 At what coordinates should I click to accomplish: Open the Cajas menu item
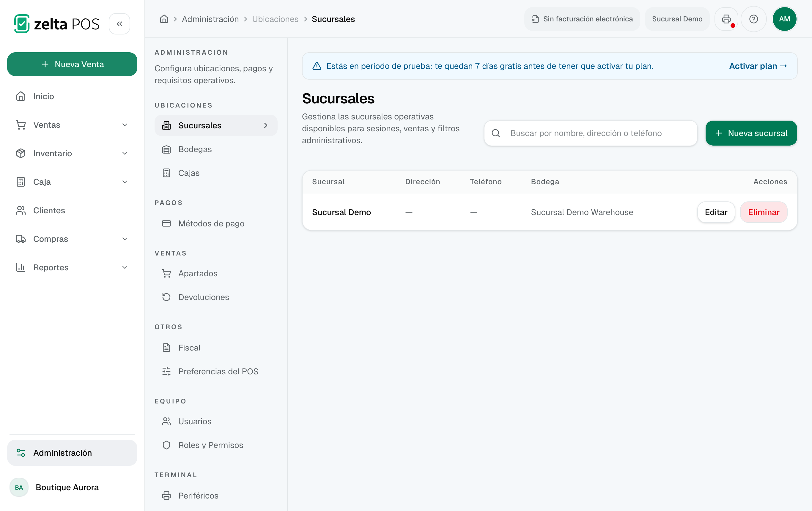[x=216, y=173]
